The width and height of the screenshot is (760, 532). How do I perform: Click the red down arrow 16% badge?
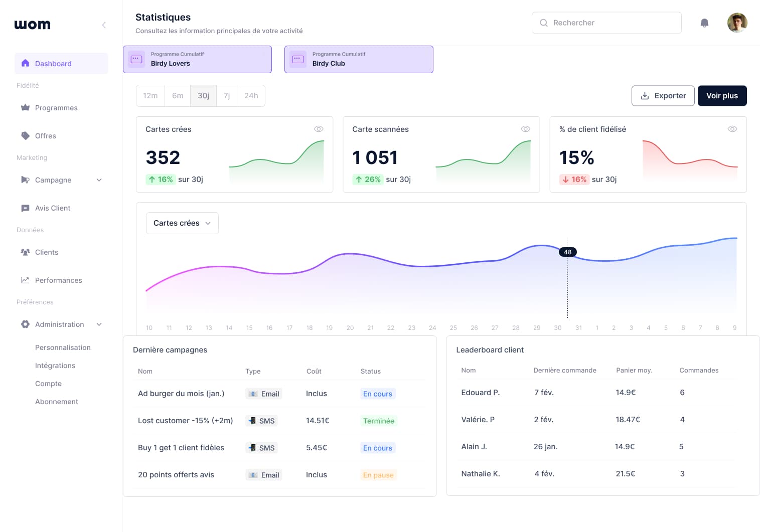coord(574,179)
